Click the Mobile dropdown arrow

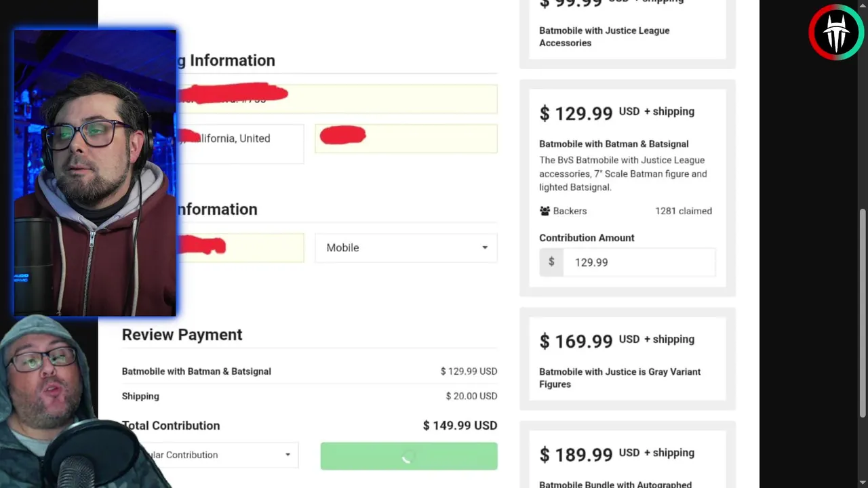(484, 247)
